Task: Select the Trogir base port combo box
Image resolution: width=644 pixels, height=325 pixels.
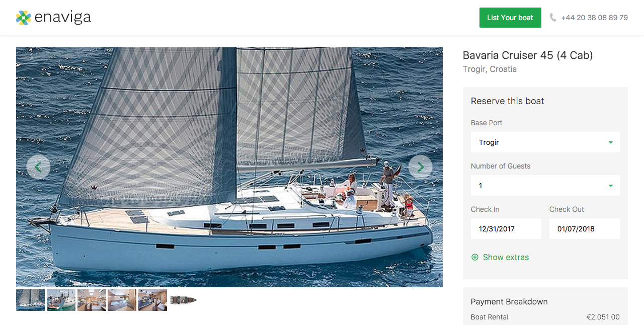Action: point(545,142)
